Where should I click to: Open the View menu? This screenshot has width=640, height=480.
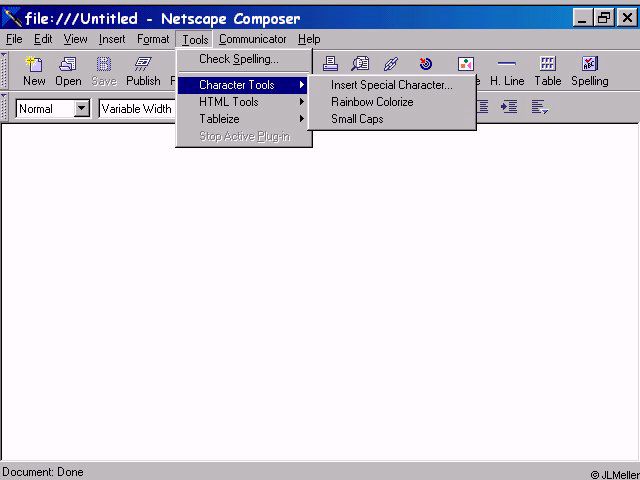pyautogui.click(x=76, y=39)
